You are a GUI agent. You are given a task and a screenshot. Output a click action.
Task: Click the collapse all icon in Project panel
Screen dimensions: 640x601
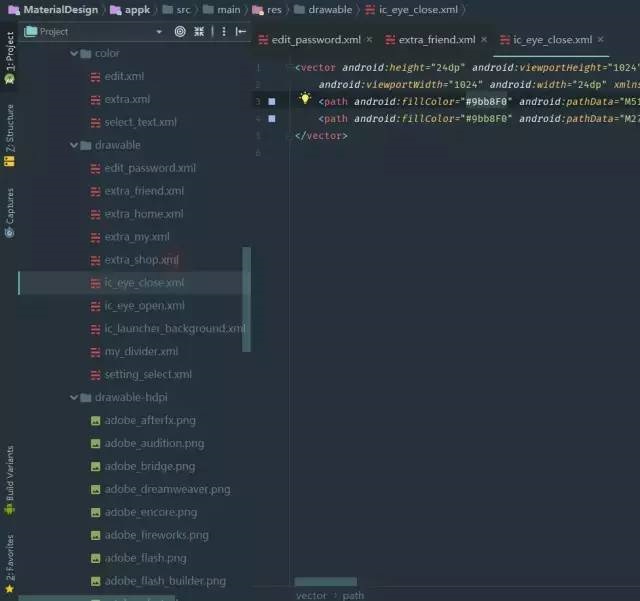point(199,31)
